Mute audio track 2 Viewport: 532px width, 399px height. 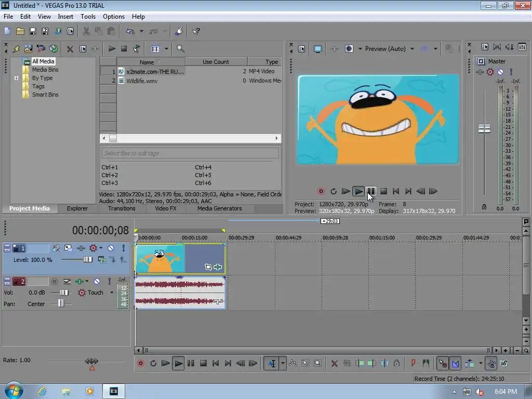coord(97,281)
